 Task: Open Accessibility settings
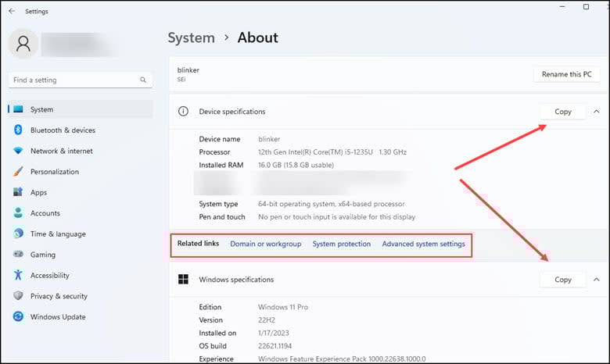point(81,275)
